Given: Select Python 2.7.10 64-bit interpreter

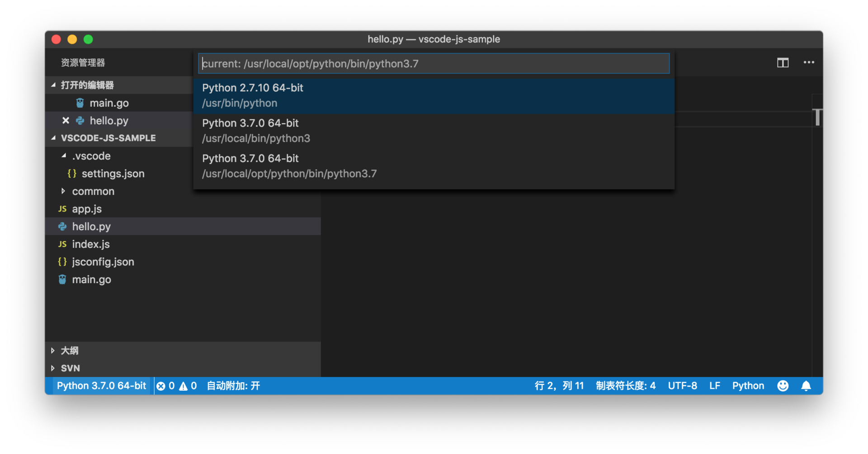Looking at the screenshot, I should tap(434, 95).
